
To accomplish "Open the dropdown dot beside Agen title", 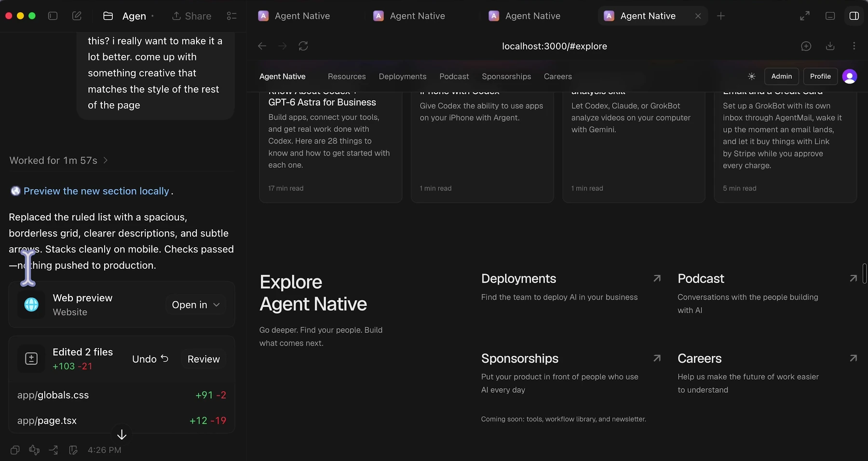I will click(x=152, y=16).
